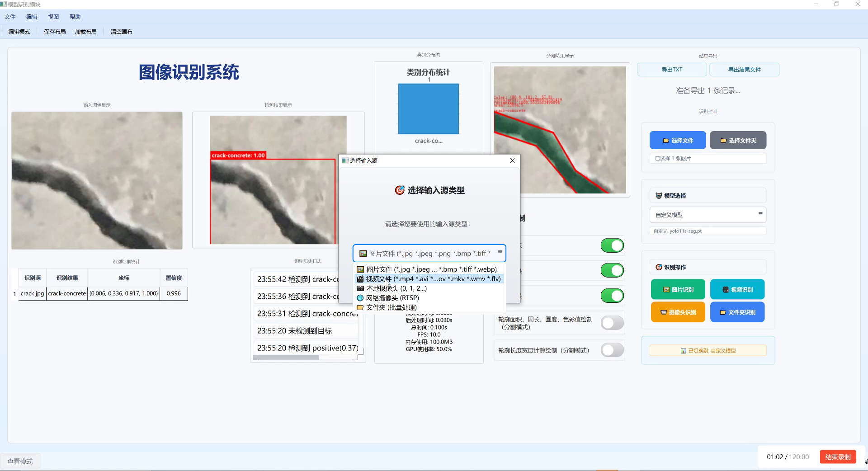Click the 导出结果文件 button
Viewport: 868px width, 471px height.
coord(744,70)
